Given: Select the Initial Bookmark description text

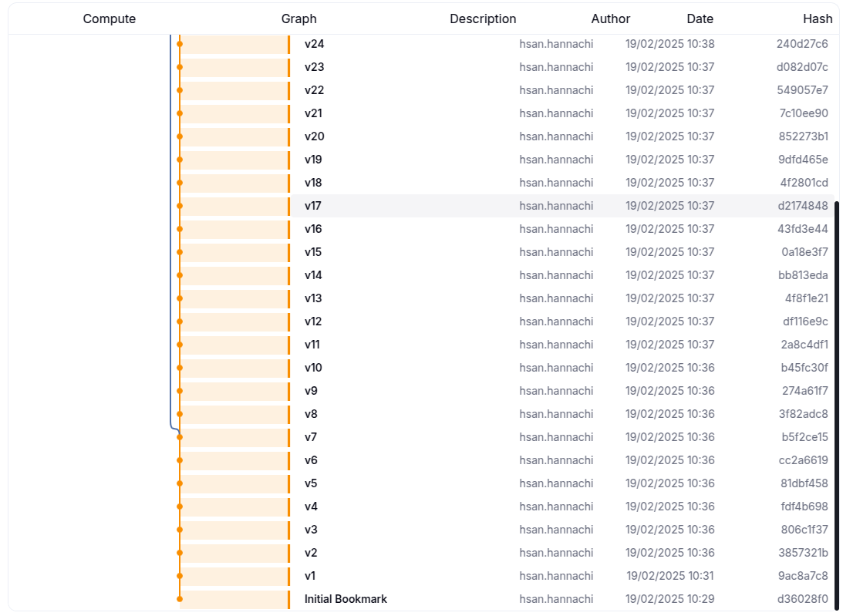Looking at the screenshot, I should coord(346,599).
